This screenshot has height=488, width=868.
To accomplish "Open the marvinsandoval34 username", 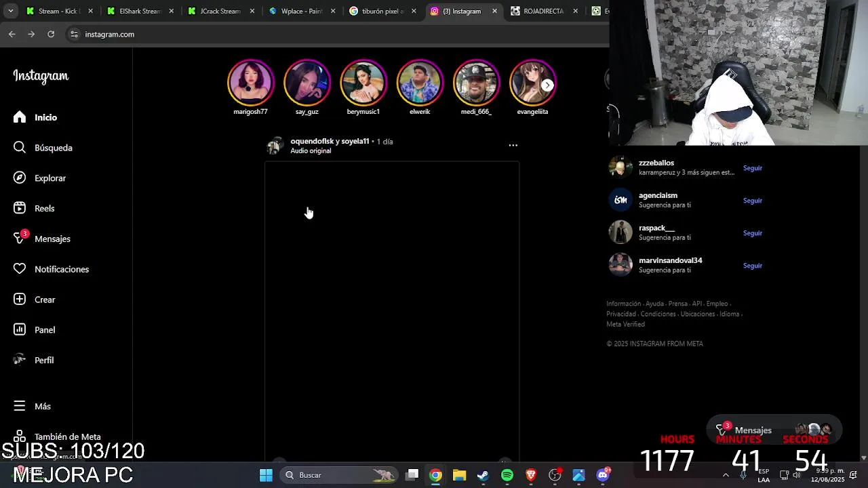I will coord(670,260).
